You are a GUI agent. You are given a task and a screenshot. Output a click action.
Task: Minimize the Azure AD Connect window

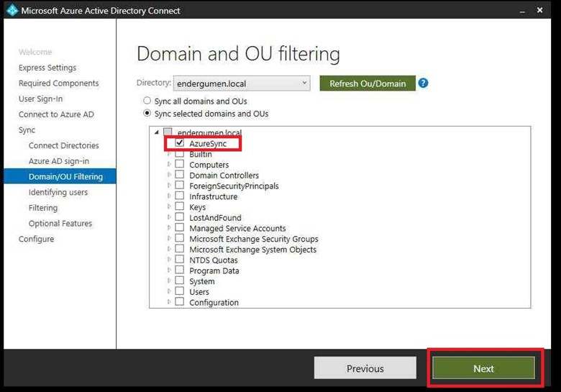tap(520, 11)
